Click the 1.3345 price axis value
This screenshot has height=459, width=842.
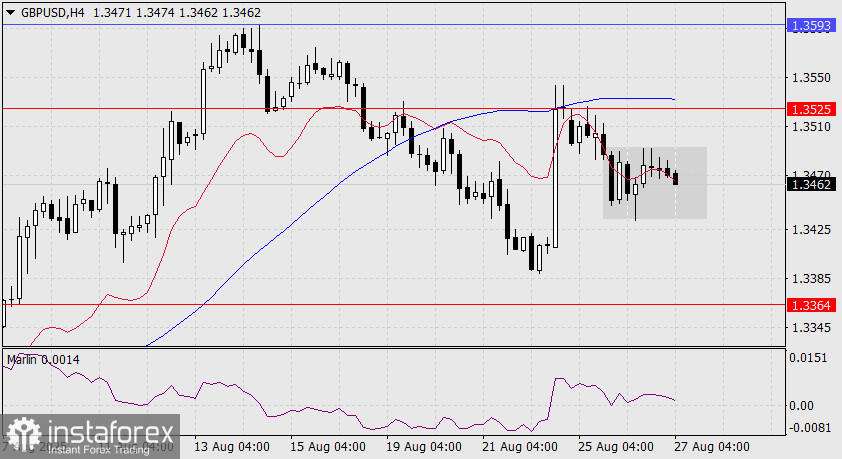pyautogui.click(x=811, y=327)
